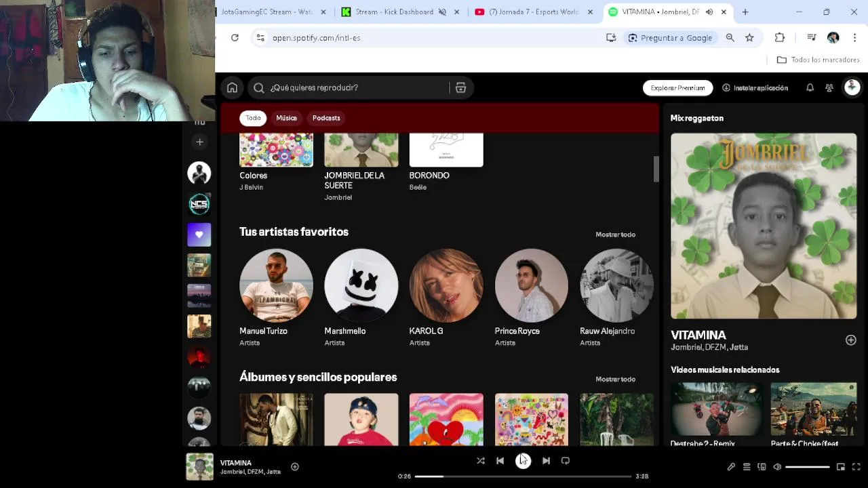This screenshot has width=868, height=488.
Task: Open the Liked Songs heart playlist
Action: [x=199, y=235]
